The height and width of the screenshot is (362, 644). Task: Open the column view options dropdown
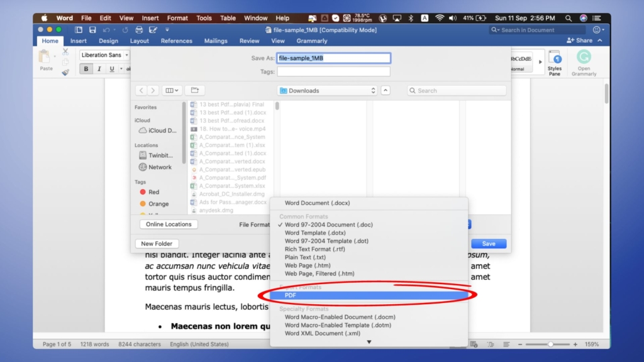[172, 90]
